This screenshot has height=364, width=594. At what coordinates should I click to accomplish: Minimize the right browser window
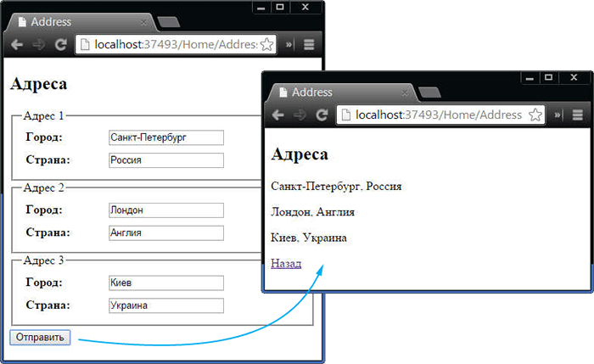coord(530,78)
